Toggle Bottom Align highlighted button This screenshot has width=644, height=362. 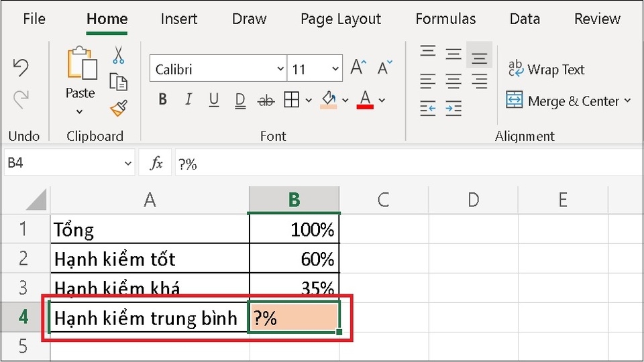click(479, 55)
